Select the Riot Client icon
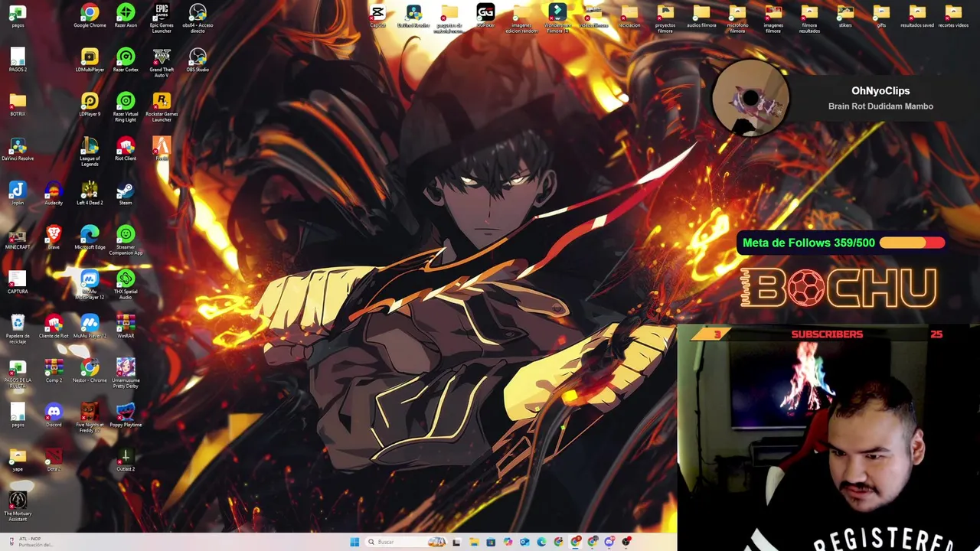Viewport: 980px width, 551px height. click(x=126, y=148)
